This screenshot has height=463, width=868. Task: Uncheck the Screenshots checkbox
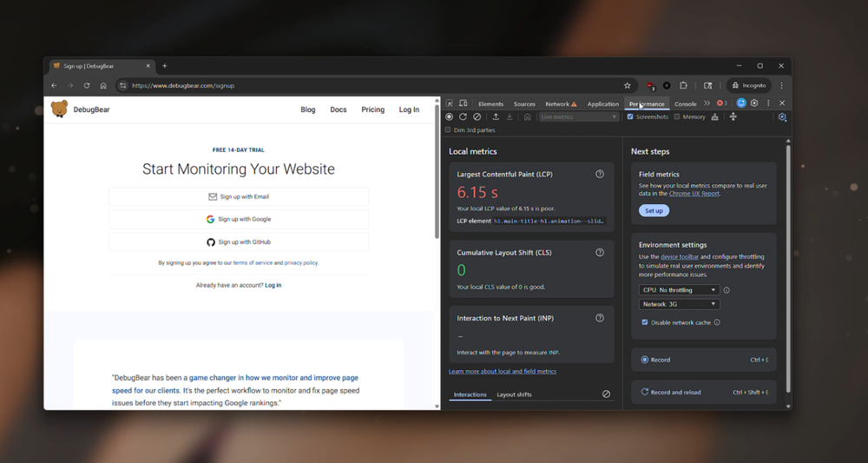pyautogui.click(x=630, y=117)
